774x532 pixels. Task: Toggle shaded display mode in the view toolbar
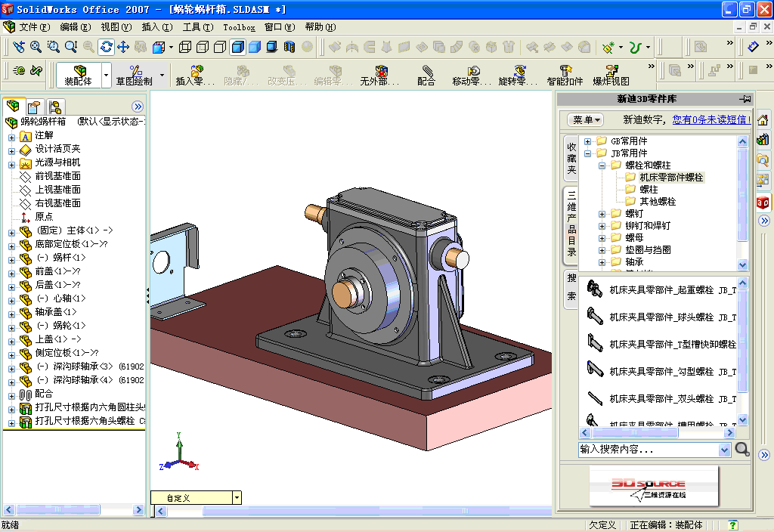(253, 47)
